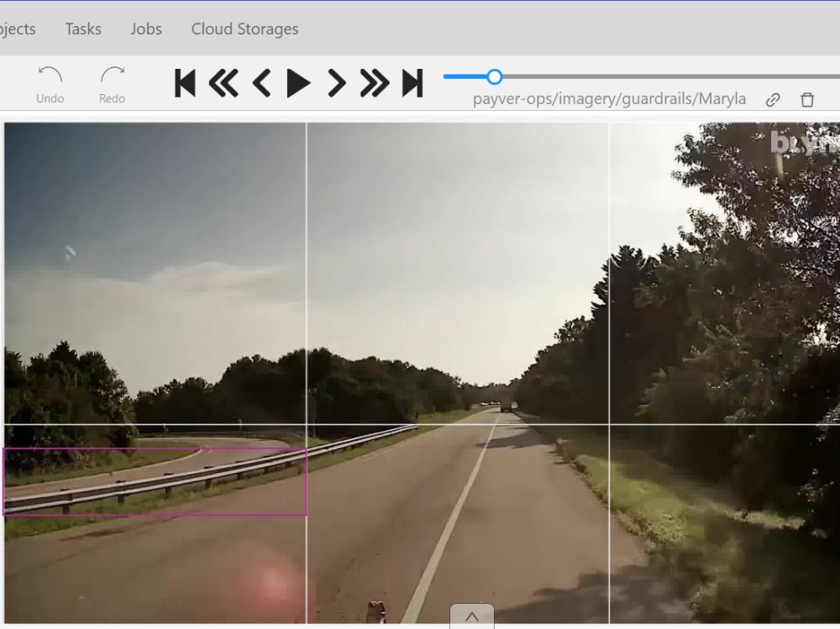Jump forward with double-right arrows

(375, 83)
